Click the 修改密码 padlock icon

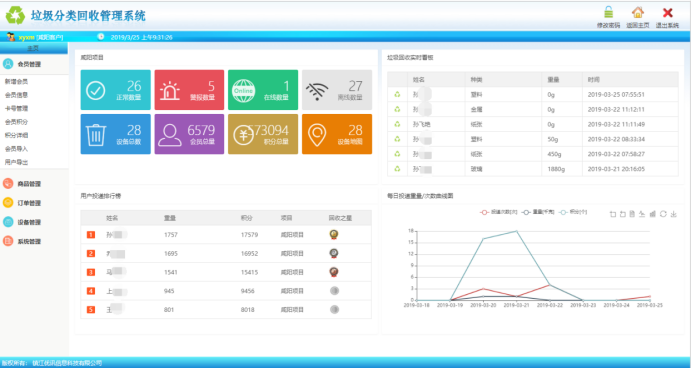(x=608, y=13)
